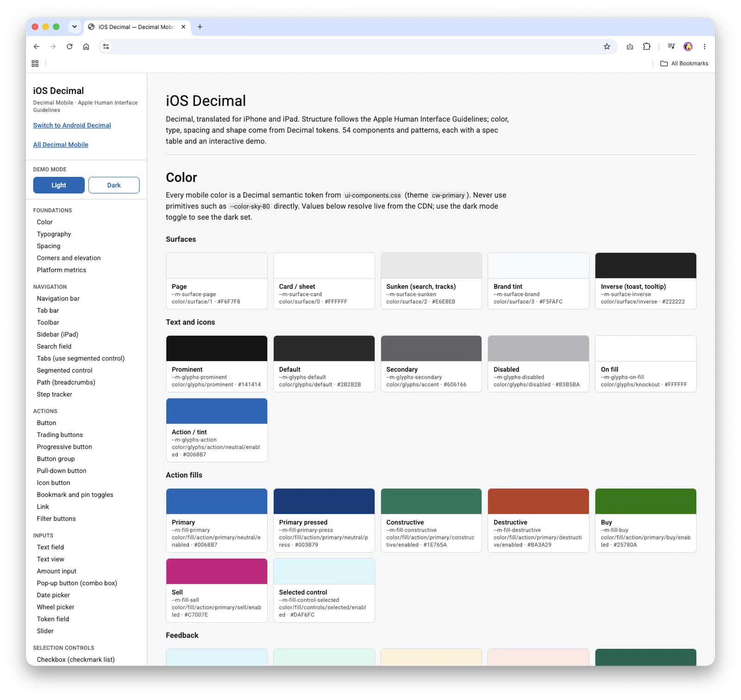The width and height of the screenshot is (741, 700).
Task: Click the Destructive red color swatch
Action: [538, 501]
